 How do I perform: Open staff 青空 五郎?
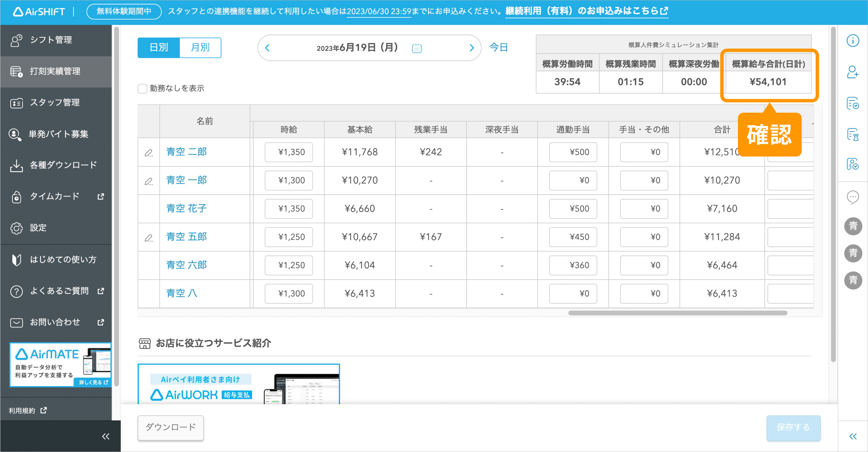click(186, 237)
